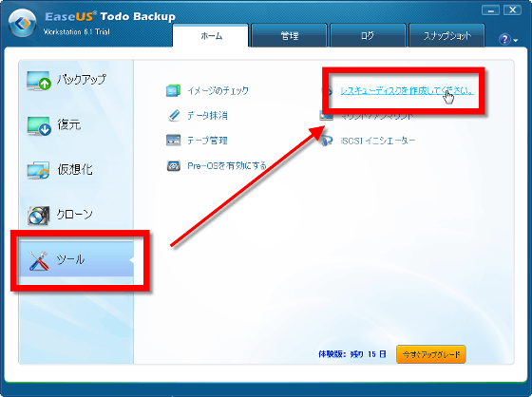The height and width of the screenshot is (397, 532).
Task: Click the Virtualization (仮想化) icon
Action: tap(38, 170)
